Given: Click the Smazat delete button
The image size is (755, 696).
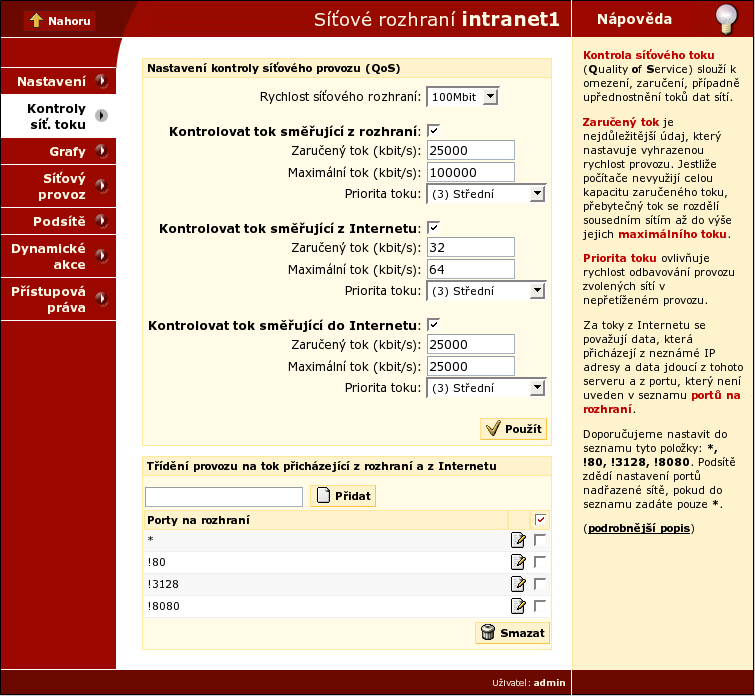Looking at the screenshot, I should (512, 633).
